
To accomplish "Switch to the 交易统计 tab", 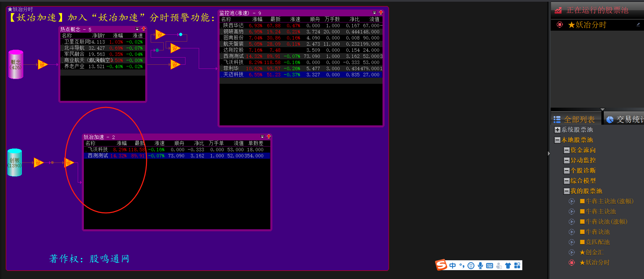I will (625, 119).
